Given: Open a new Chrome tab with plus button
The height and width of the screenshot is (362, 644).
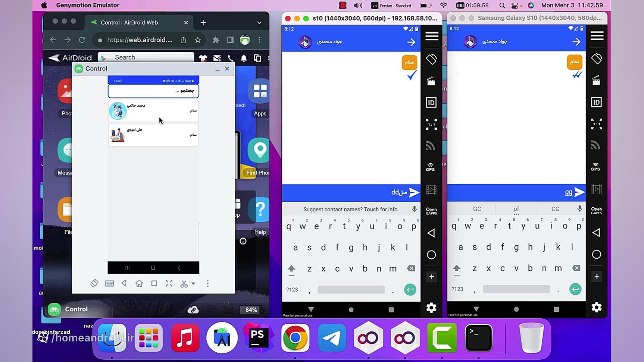Looking at the screenshot, I should (x=203, y=23).
